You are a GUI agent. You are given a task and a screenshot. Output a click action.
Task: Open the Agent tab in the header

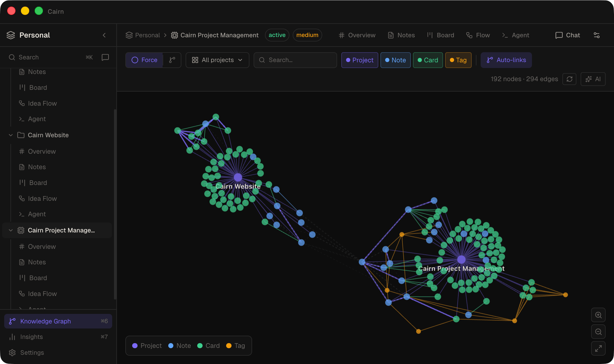point(516,35)
